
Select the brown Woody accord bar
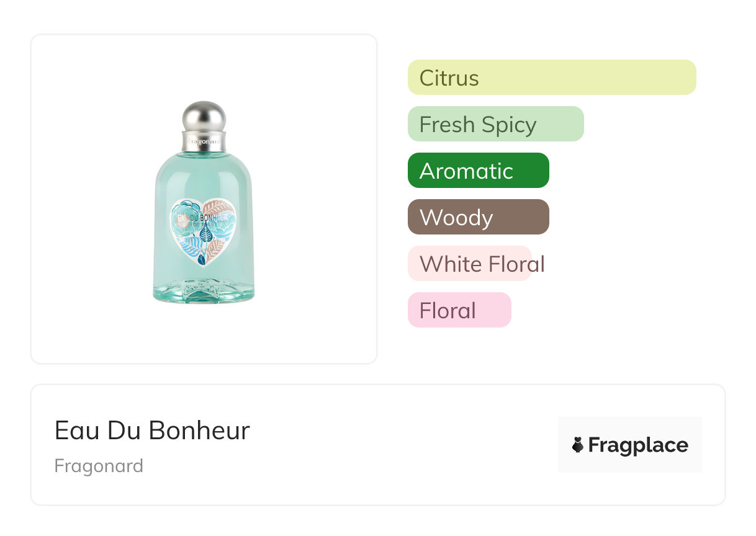point(478,217)
